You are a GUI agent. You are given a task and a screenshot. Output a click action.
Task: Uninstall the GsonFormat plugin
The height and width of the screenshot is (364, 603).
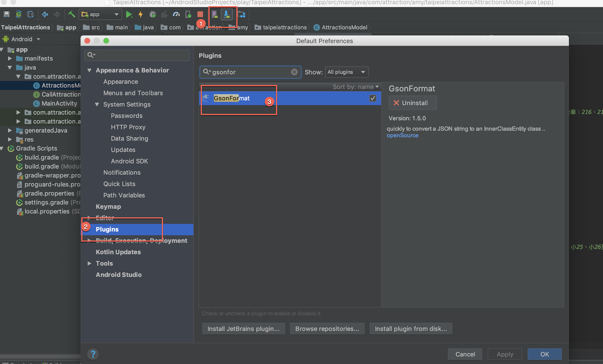coord(413,103)
